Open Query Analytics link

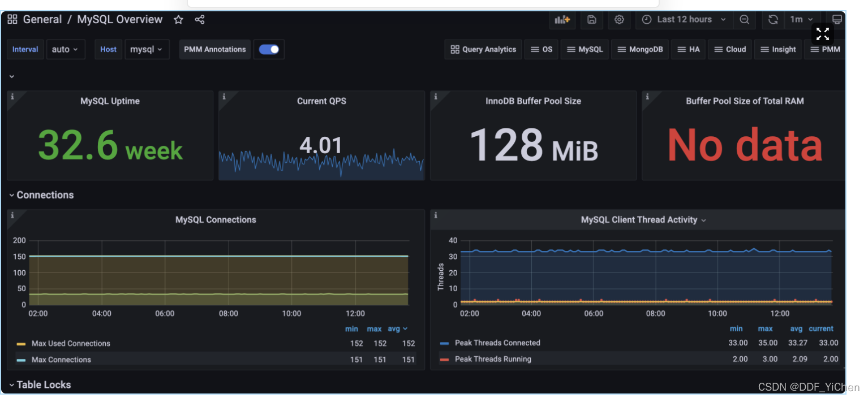483,49
